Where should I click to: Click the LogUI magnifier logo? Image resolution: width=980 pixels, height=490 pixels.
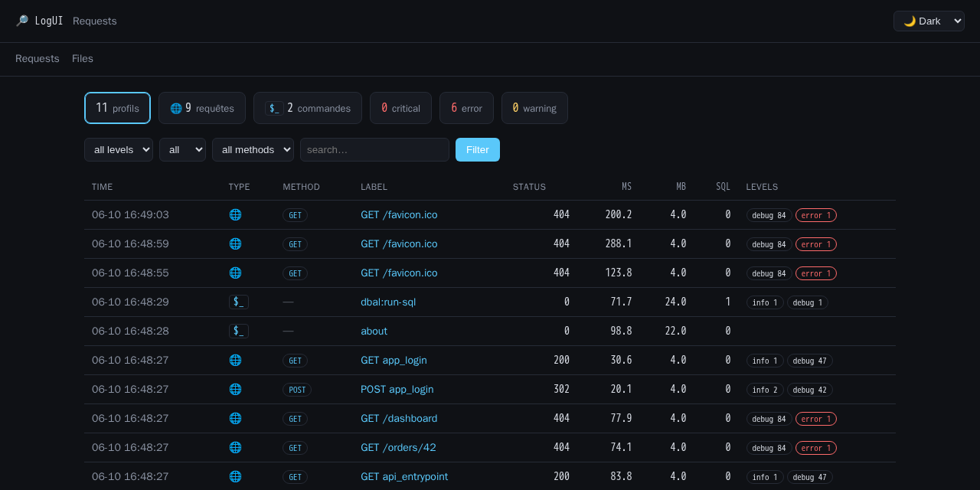[22, 21]
